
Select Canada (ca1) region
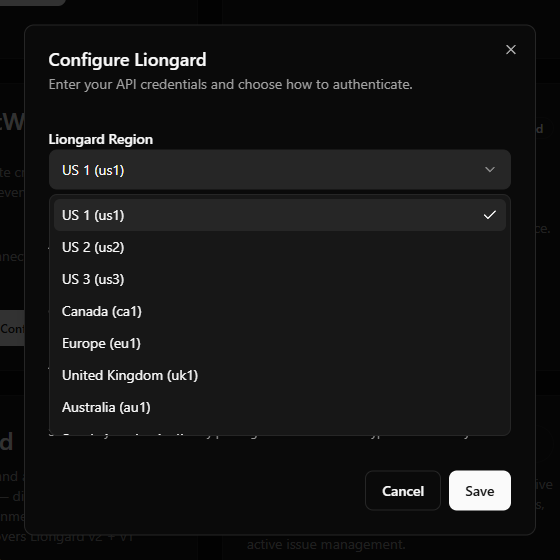pyautogui.click(x=280, y=311)
